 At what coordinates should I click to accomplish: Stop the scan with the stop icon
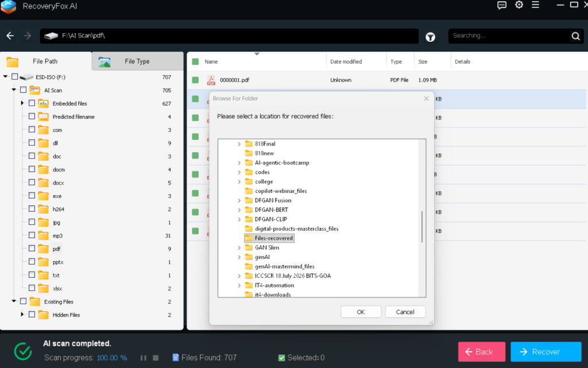tap(156, 358)
